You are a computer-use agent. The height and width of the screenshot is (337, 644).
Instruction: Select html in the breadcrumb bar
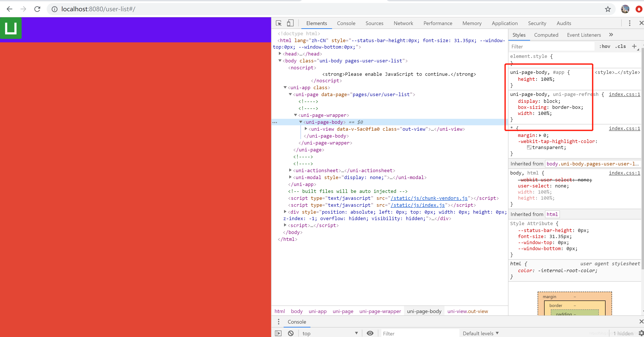(280, 311)
